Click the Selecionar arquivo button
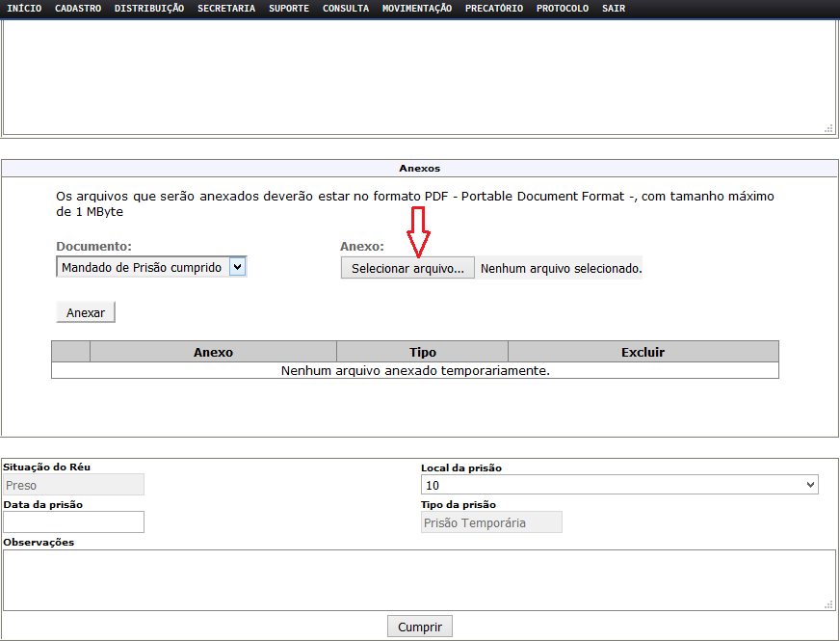 point(407,269)
